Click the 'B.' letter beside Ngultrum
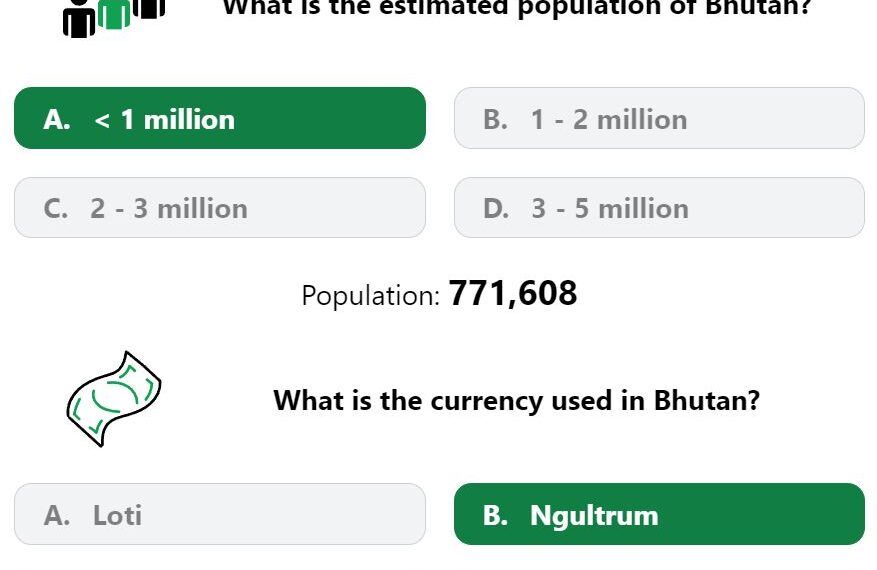The image size is (877, 570). coord(496,515)
